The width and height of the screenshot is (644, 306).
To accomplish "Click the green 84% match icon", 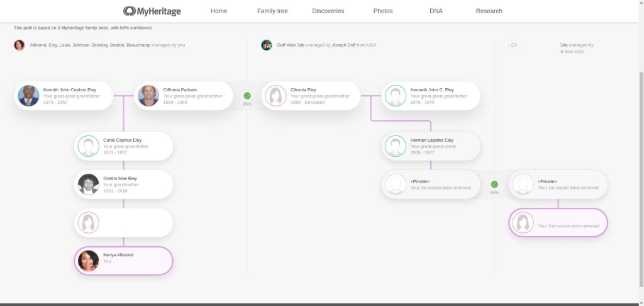I will pyautogui.click(x=494, y=184).
